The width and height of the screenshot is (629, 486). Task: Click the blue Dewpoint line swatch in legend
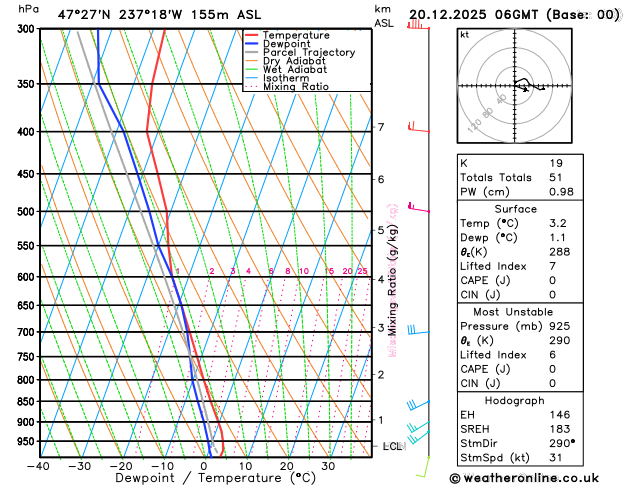click(x=252, y=44)
